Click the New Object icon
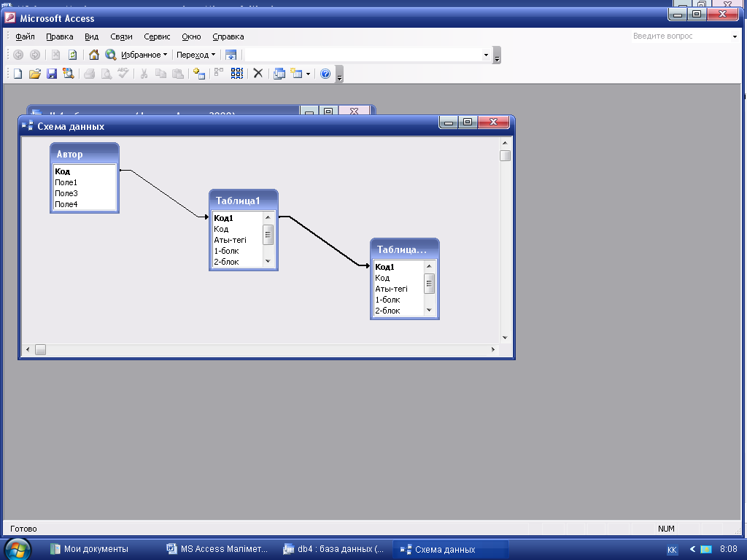Viewport: 747px width, 560px height. point(297,74)
